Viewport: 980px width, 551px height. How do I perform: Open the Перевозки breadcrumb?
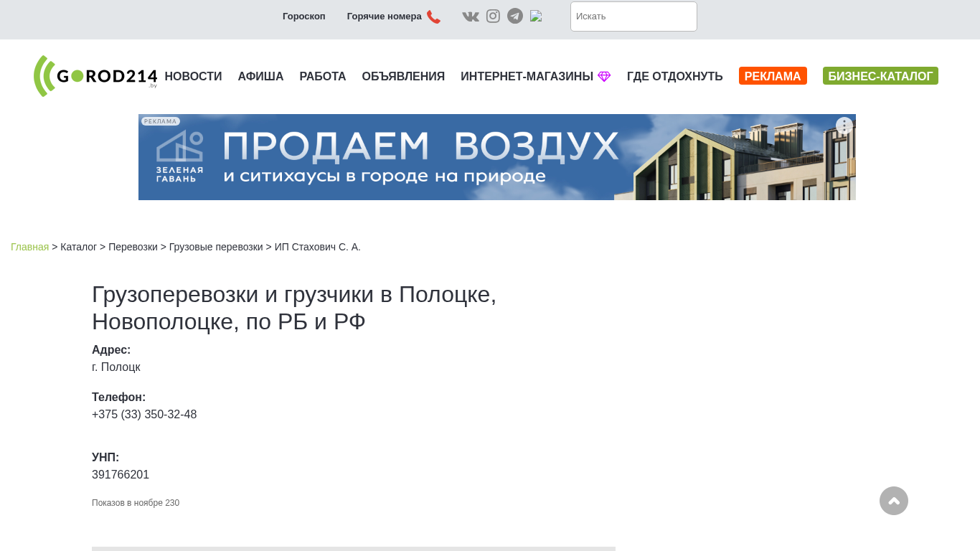tap(133, 247)
